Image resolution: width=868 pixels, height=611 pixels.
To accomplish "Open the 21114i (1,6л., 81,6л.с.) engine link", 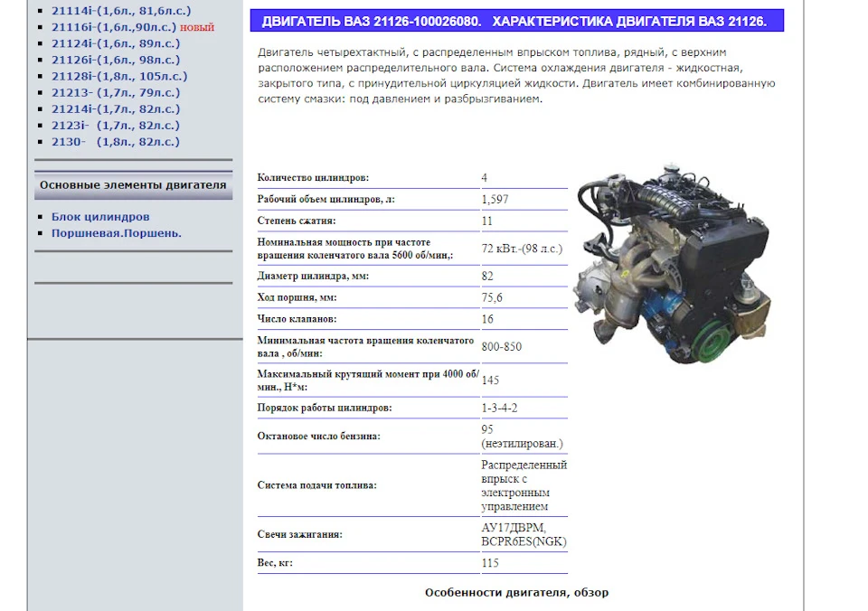I will click(x=121, y=11).
